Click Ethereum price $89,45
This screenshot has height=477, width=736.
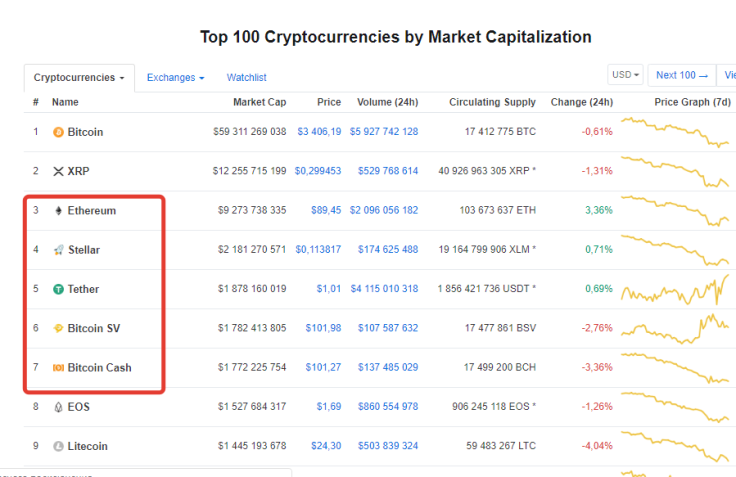coord(326,210)
